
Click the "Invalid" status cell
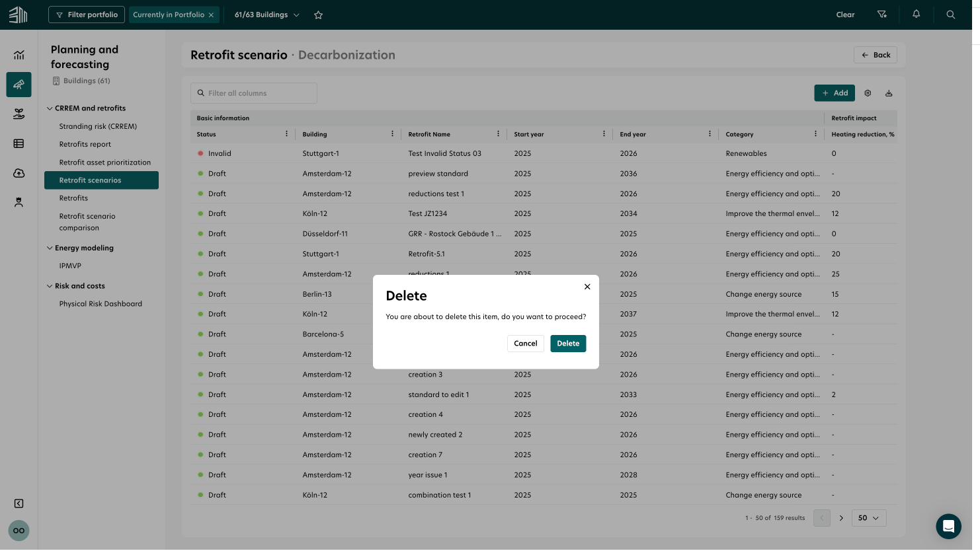pos(220,153)
